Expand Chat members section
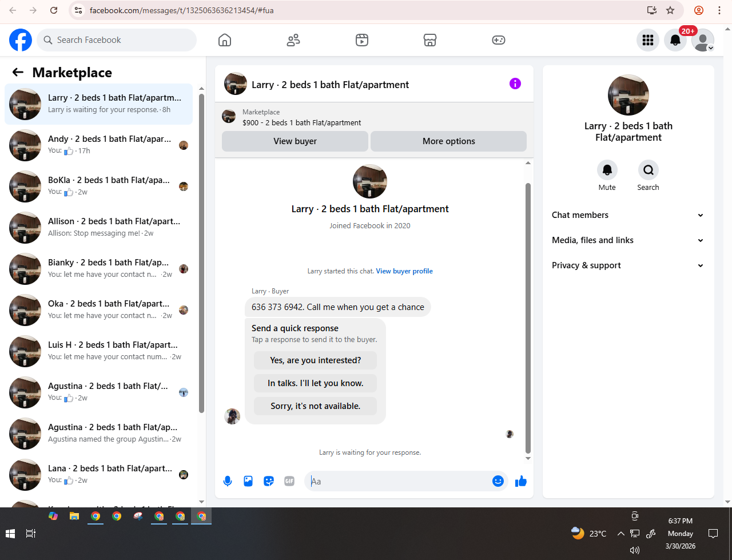The height and width of the screenshot is (560, 732). (x=628, y=215)
